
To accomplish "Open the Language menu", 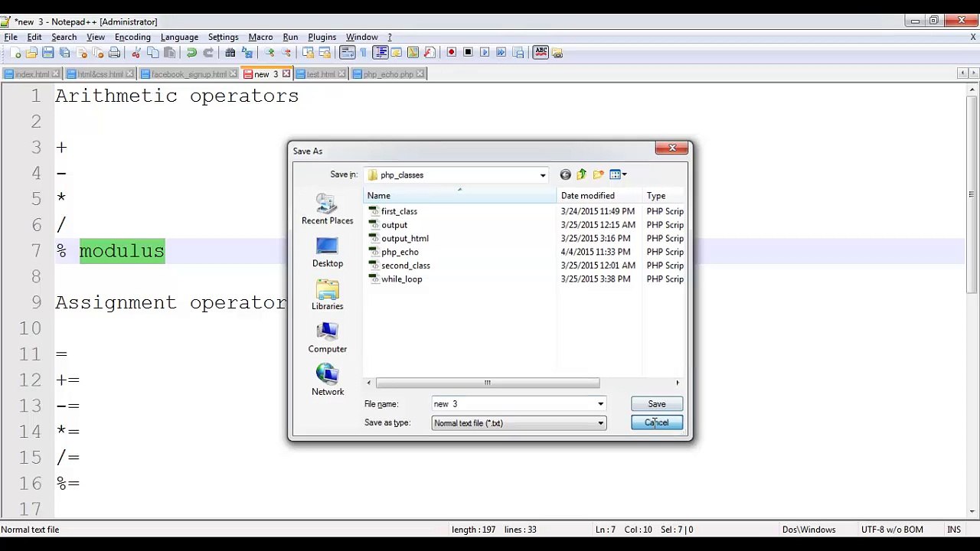I will coord(179,37).
